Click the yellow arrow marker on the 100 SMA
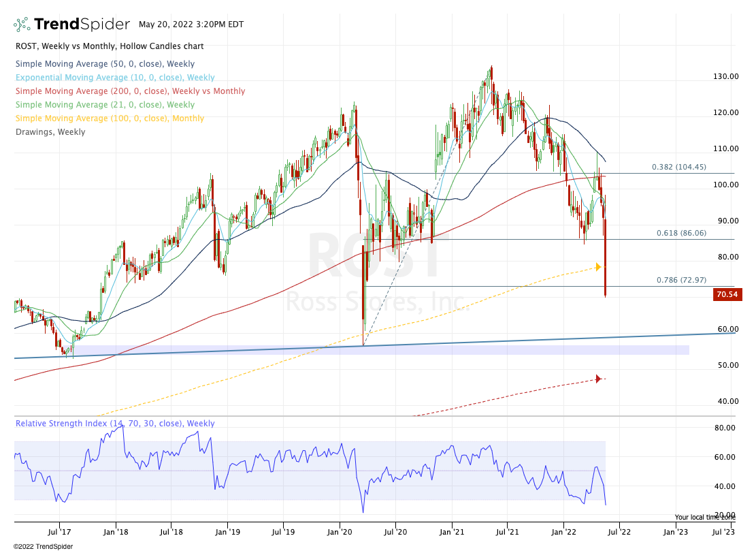Viewport: 756px width, 553px height. pos(599,266)
